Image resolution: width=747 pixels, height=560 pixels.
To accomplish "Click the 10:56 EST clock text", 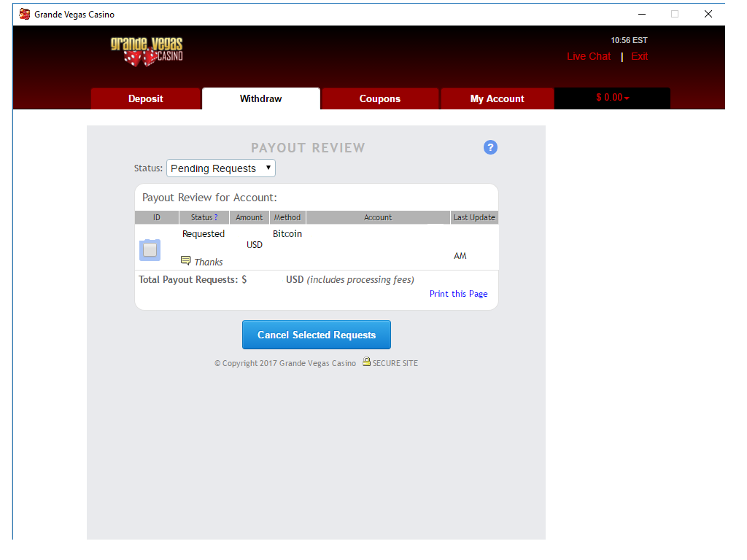I will (x=629, y=41).
